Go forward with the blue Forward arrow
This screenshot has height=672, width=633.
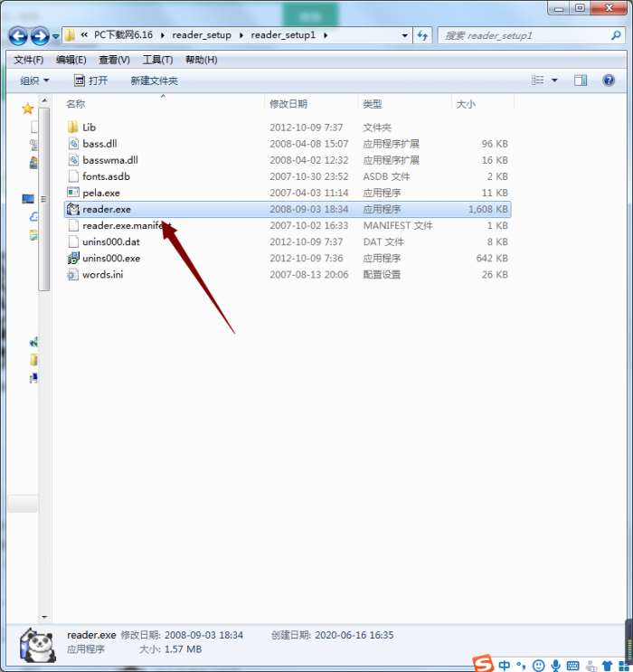click(x=40, y=36)
